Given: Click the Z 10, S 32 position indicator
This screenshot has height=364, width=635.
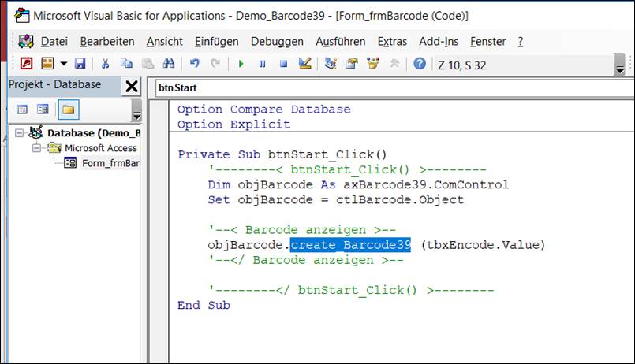Looking at the screenshot, I should [x=461, y=65].
